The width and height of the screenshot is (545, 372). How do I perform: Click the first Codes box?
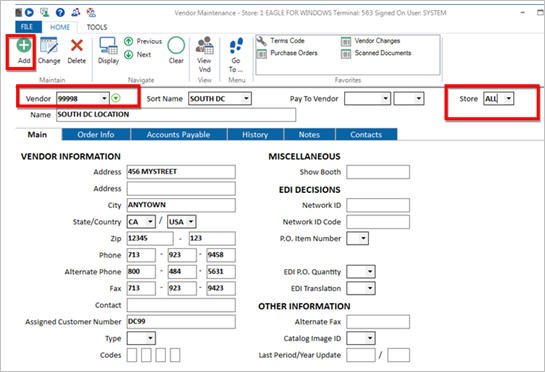[132, 355]
